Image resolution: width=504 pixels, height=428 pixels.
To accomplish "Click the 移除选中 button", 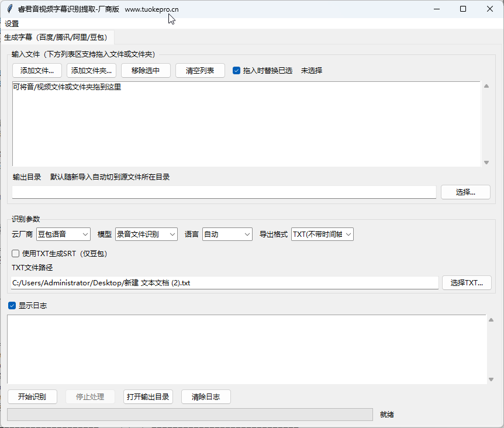I will tap(146, 71).
